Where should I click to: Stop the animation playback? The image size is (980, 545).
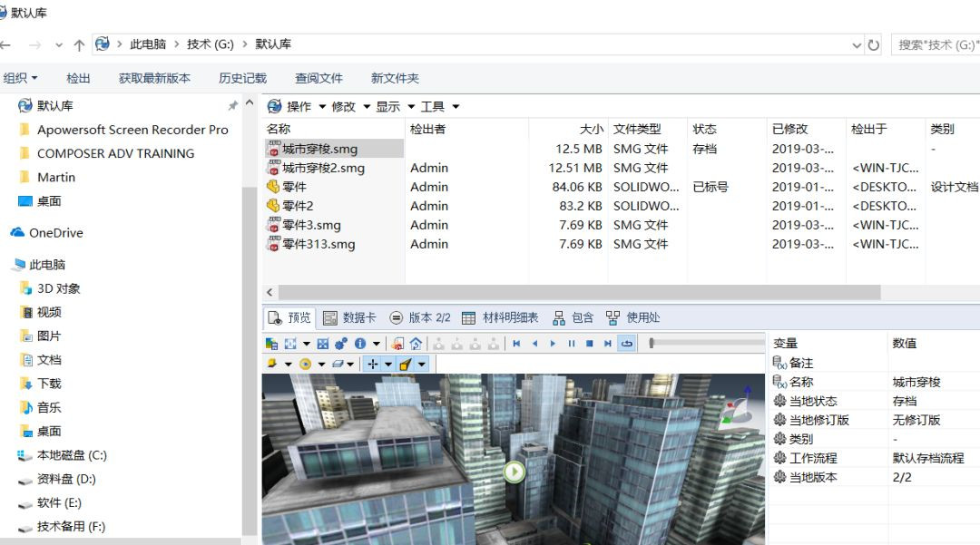coord(590,344)
